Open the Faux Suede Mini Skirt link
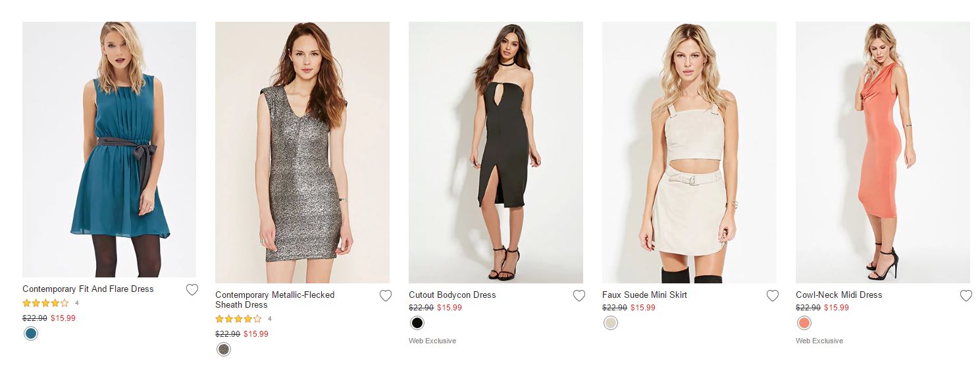The image size is (980, 371). pos(644,295)
